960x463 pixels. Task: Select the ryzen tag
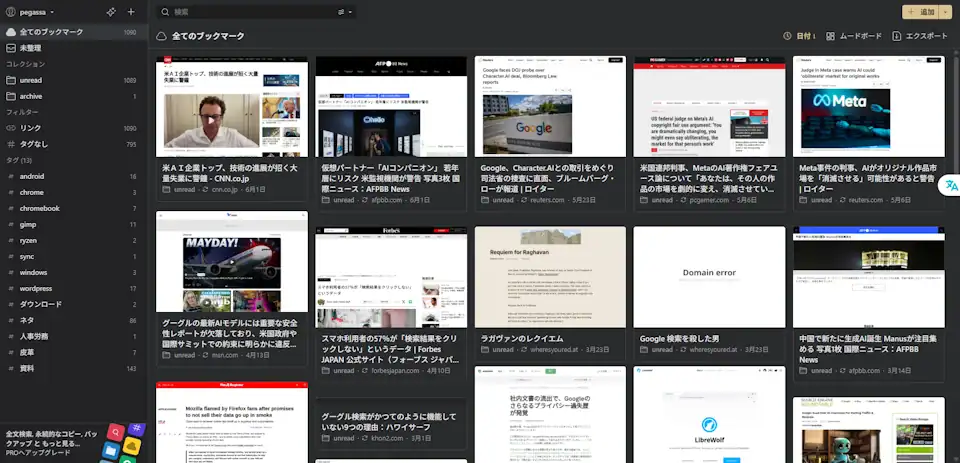[x=73, y=241]
